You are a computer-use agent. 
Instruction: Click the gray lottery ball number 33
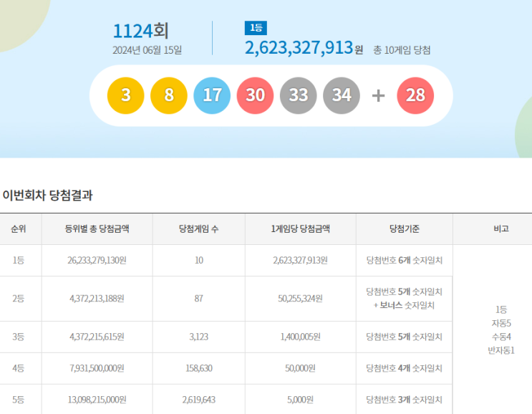[299, 95]
